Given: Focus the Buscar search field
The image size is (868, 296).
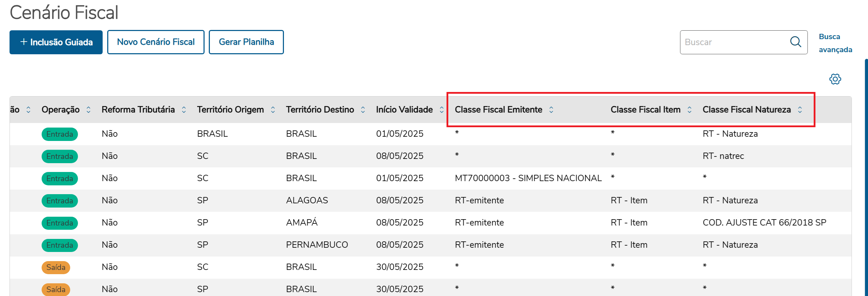Looking at the screenshot, I should (734, 42).
